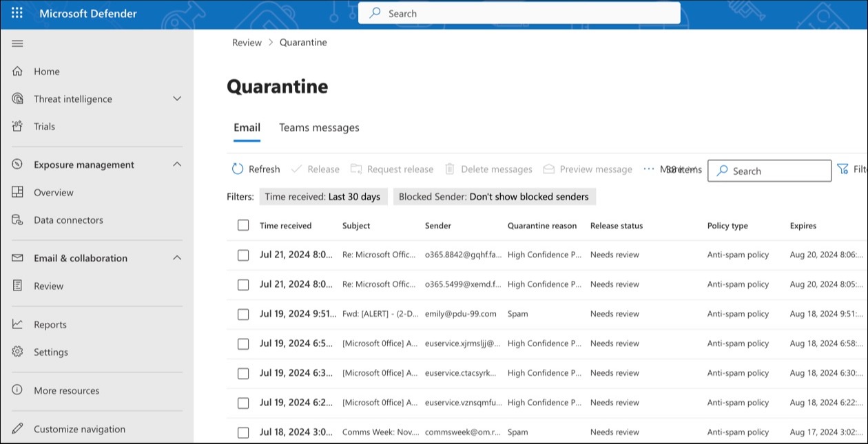Click the hamburger menu to collapse navigation
The width and height of the screenshot is (868, 444).
pos(17,43)
